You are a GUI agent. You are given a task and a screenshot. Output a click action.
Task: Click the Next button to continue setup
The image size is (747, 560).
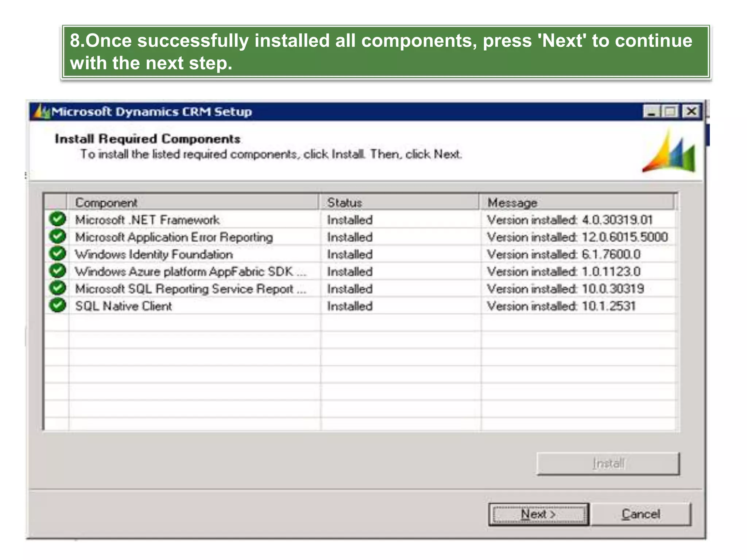[538, 514]
